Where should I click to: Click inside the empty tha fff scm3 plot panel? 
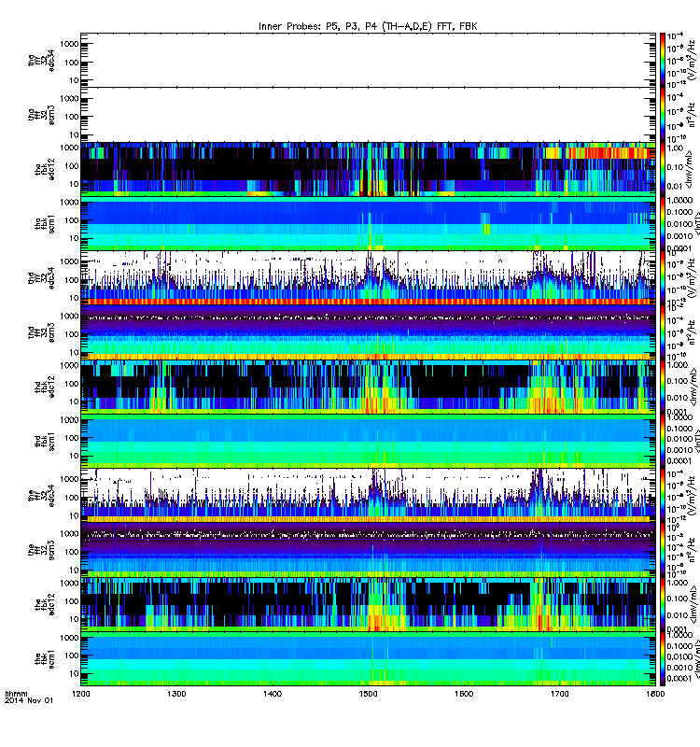(368, 115)
